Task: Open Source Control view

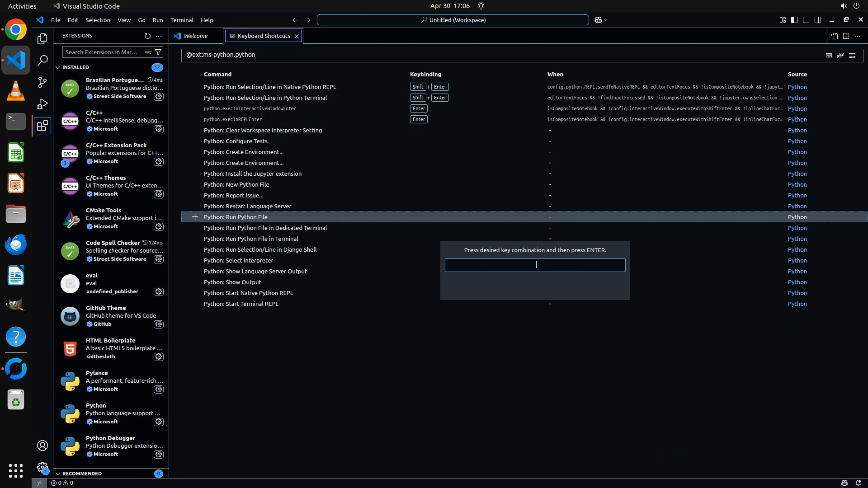Action: [42, 82]
